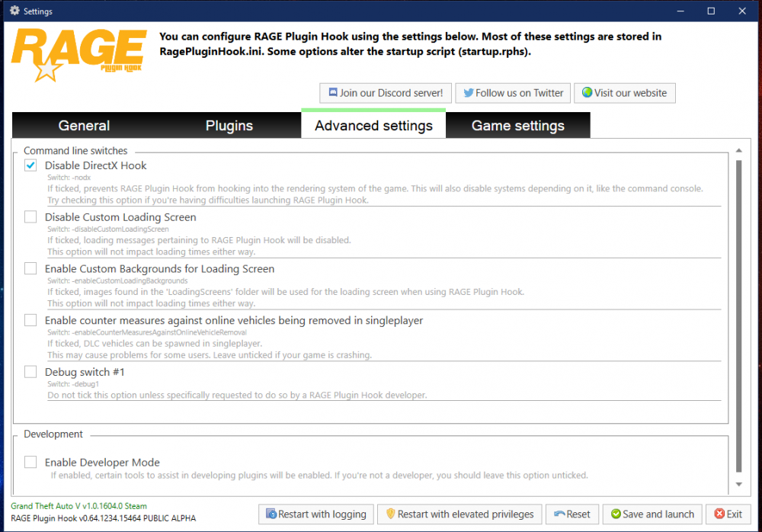Image resolution: width=762 pixels, height=532 pixels.
Task: Click the Debug switch #1 label
Action: click(x=85, y=372)
